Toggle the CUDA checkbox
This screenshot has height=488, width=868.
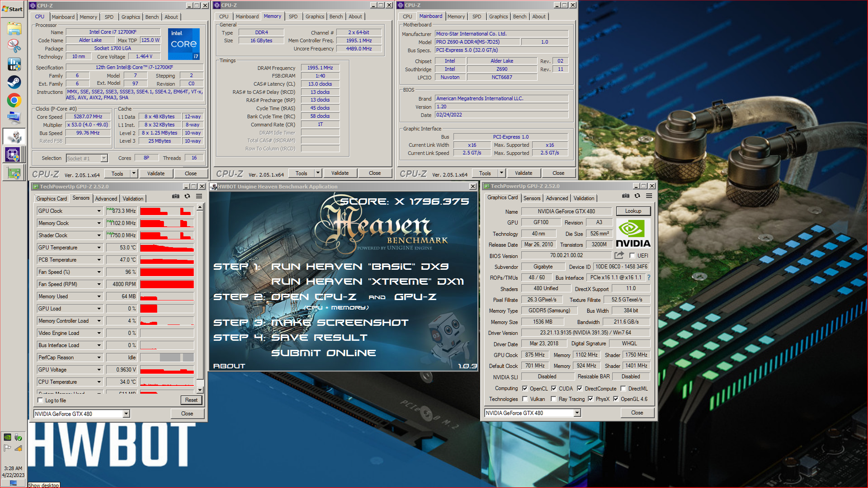click(554, 389)
